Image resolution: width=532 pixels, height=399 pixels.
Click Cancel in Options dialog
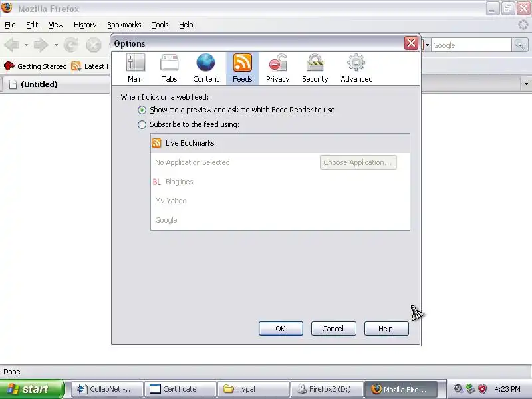(334, 329)
